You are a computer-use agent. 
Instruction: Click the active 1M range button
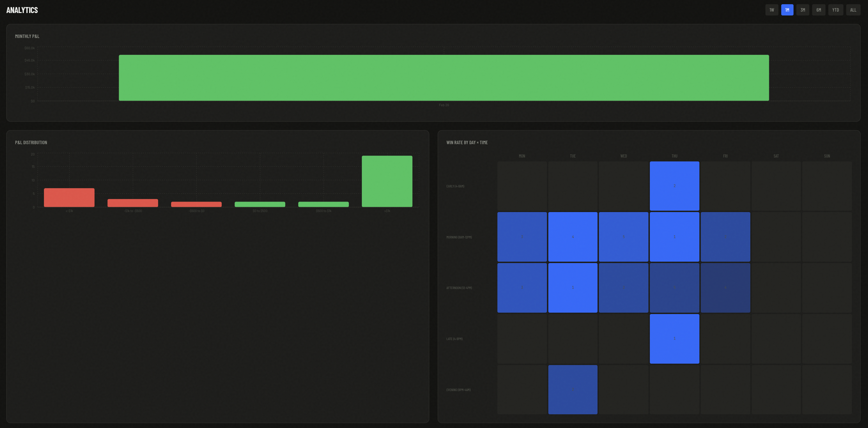click(787, 10)
